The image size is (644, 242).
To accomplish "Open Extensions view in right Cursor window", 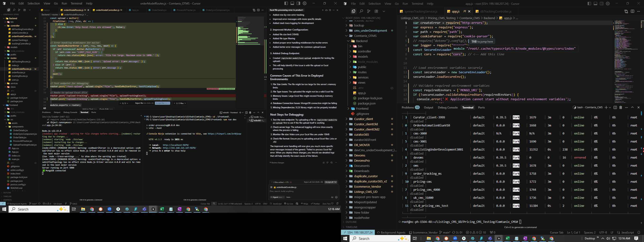I will point(376,11).
